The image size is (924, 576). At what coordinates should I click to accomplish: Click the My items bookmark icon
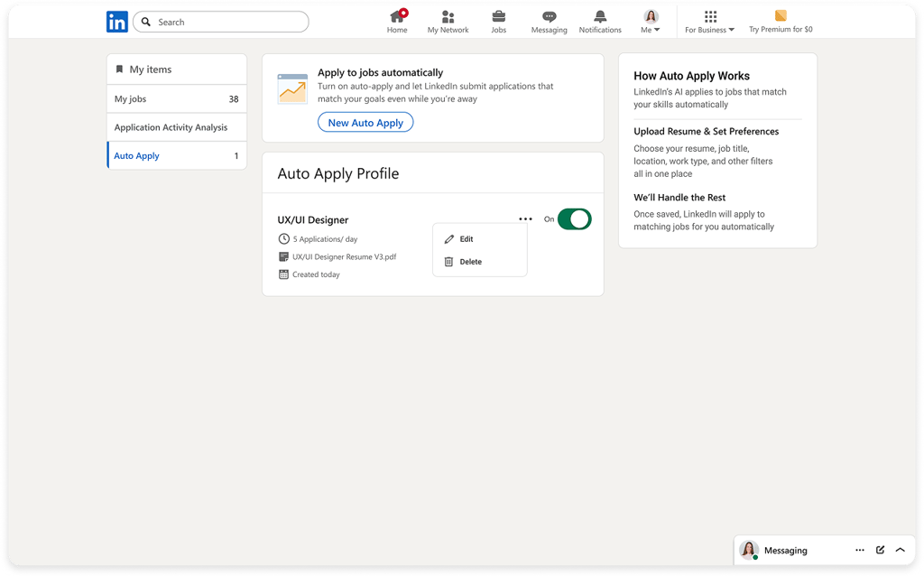(119, 69)
